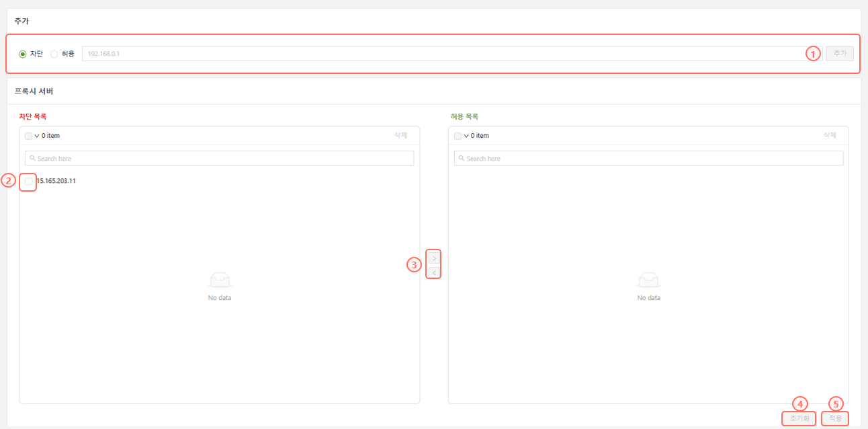Expand the selection dropdown chevron in 허용 목록
The image size is (868, 429).
(466, 136)
